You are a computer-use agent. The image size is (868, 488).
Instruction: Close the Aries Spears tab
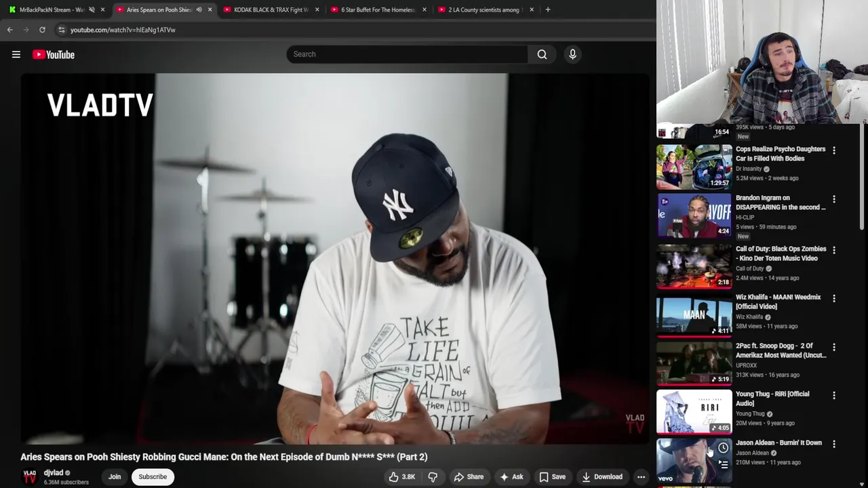click(x=210, y=9)
